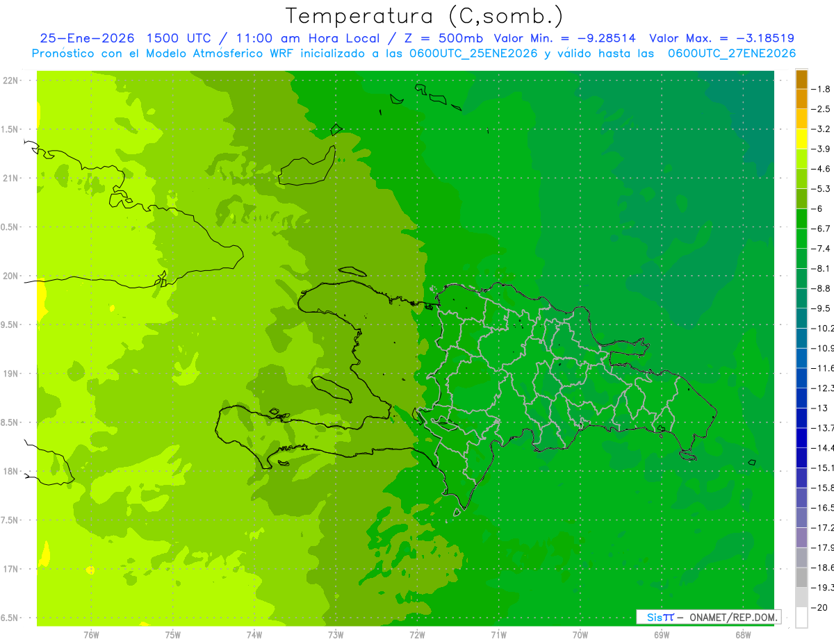Click the '17N' latitude axis label
The image size is (834, 644).
pos(11,569)
